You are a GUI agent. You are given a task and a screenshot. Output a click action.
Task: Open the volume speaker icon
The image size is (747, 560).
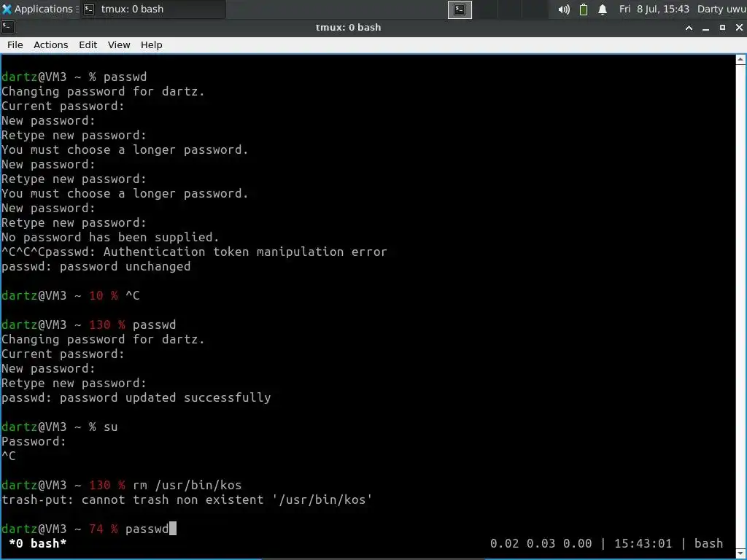point(564,9)
